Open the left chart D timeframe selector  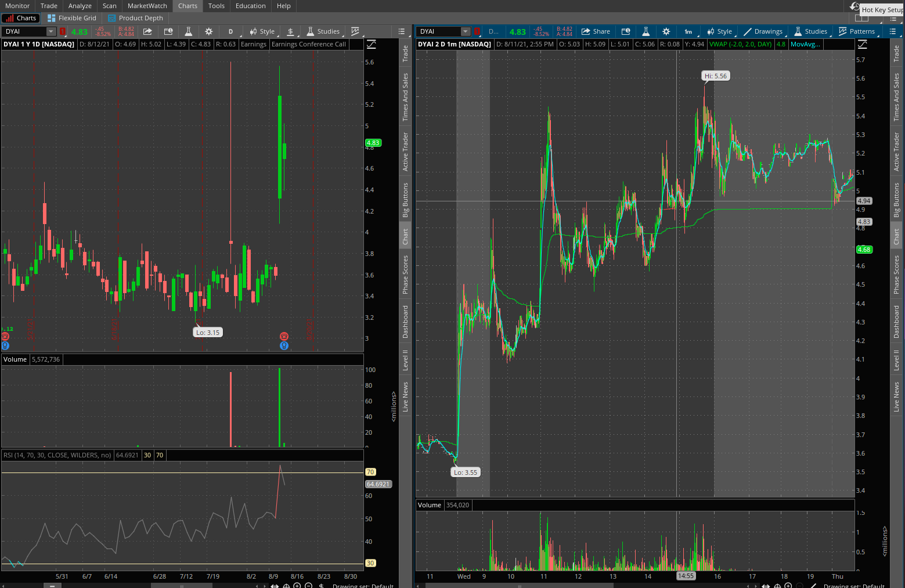tap(230, 31)
